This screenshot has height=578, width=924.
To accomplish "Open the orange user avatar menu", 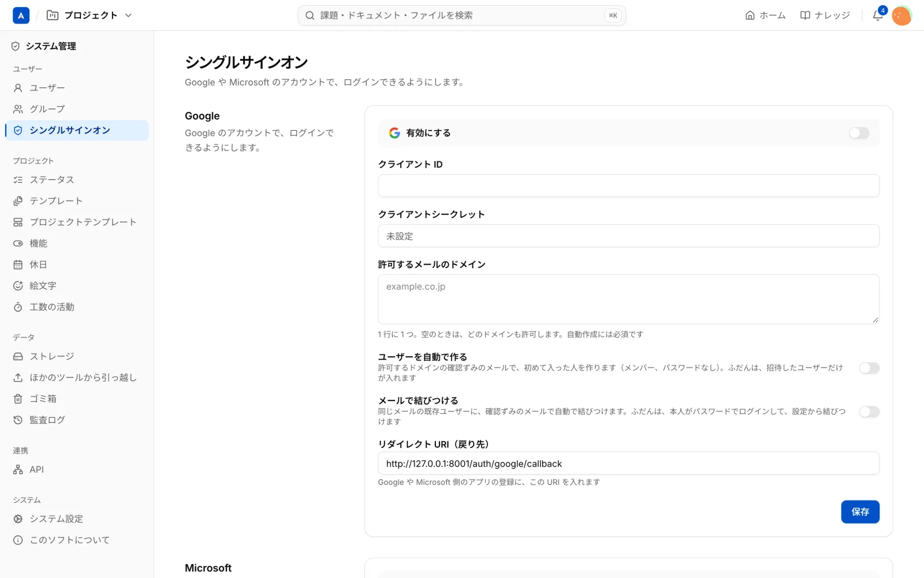I will 901,16.
